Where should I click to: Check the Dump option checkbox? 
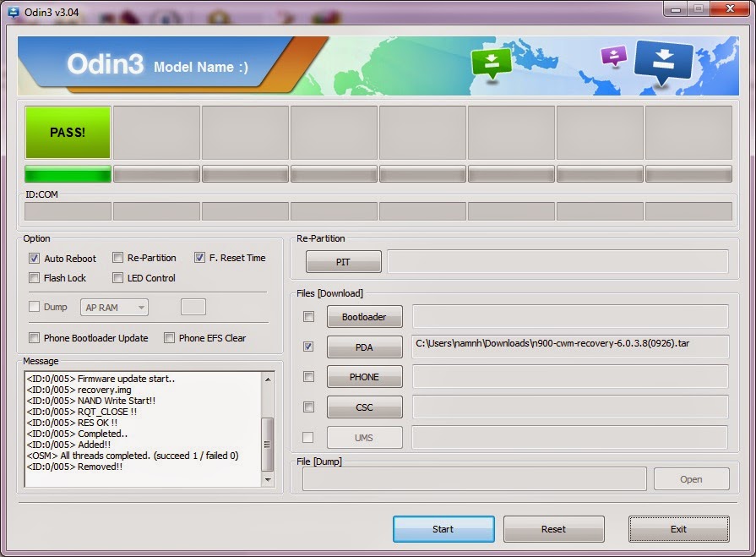point(34,307)
